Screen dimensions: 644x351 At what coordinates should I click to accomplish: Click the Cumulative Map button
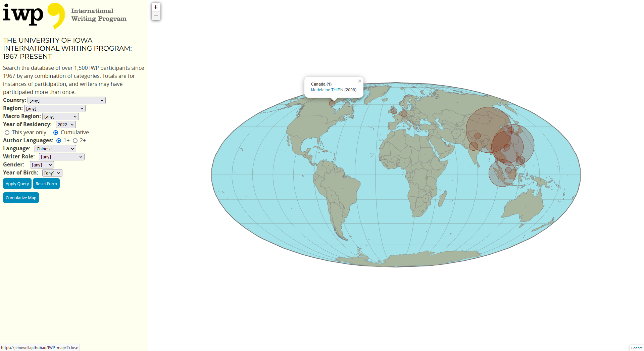(21, 198)
